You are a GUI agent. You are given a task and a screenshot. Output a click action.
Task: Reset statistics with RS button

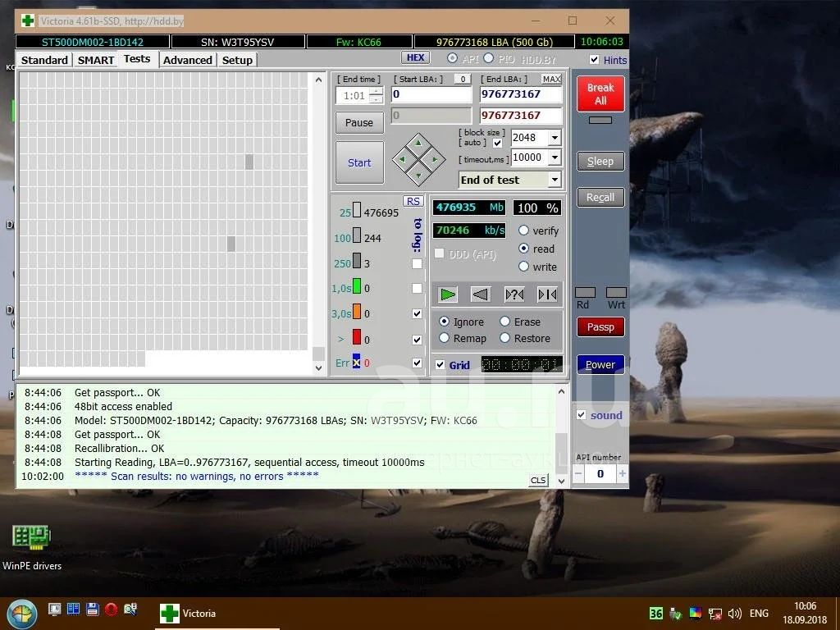click(x=413, y=202)
